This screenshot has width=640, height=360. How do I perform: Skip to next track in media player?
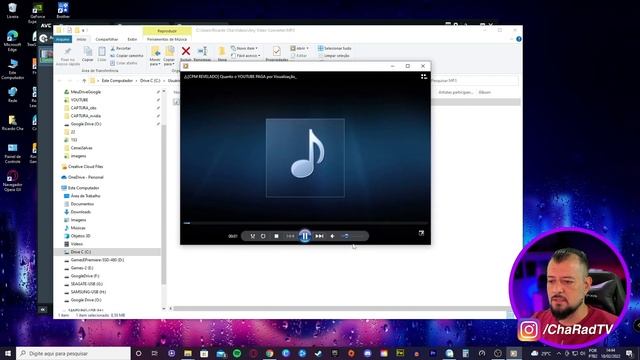click(319, 236)
